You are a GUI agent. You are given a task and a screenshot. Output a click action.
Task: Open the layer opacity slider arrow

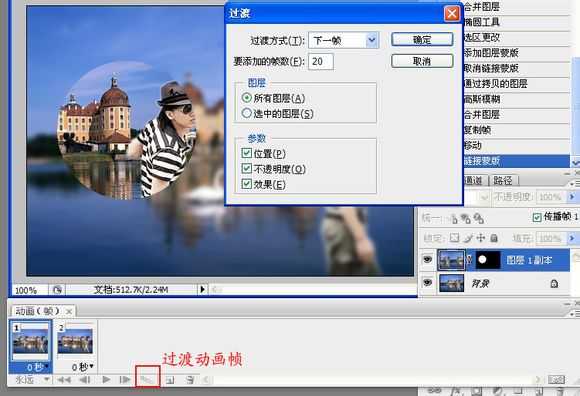[572, 197]
